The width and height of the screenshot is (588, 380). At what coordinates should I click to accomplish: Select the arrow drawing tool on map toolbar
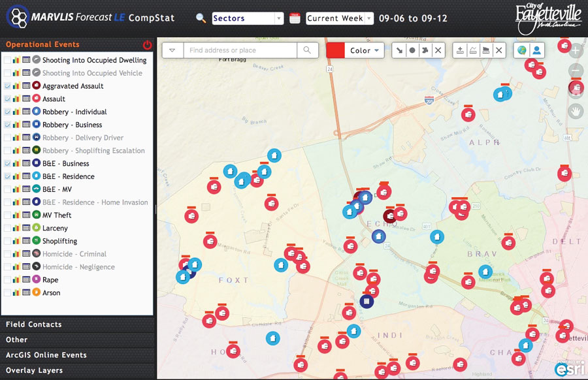click(399, 50)
